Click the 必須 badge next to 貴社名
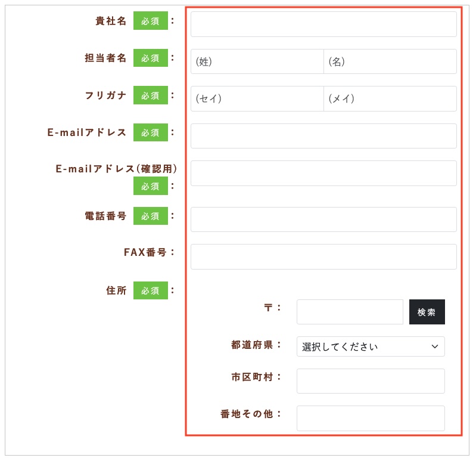This screenshot has height=461, width=476. [151, 21]
